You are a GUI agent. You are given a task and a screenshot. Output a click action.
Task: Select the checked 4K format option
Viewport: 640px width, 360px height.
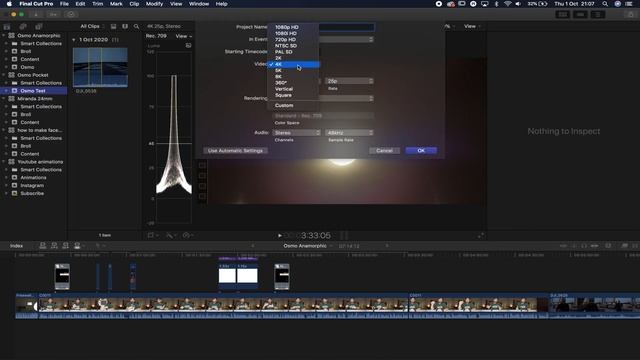pyautogui.click(x=293, y=64)
